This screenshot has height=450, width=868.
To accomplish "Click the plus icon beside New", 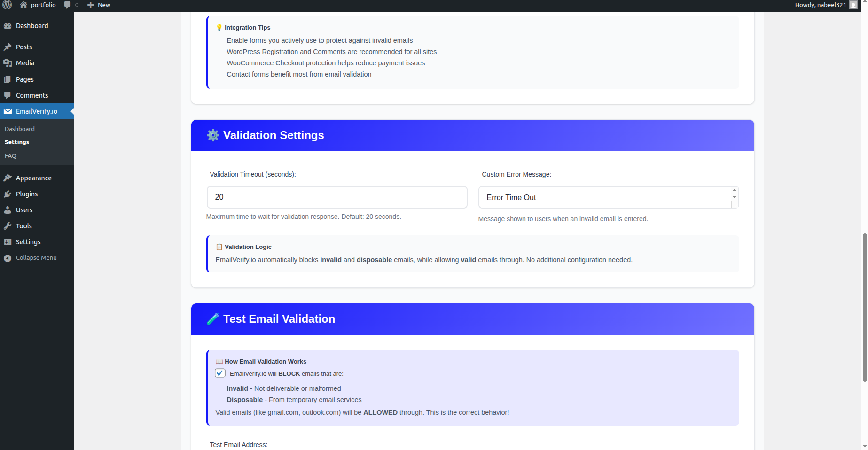I will pyautogui.click(x=91, y=5).
